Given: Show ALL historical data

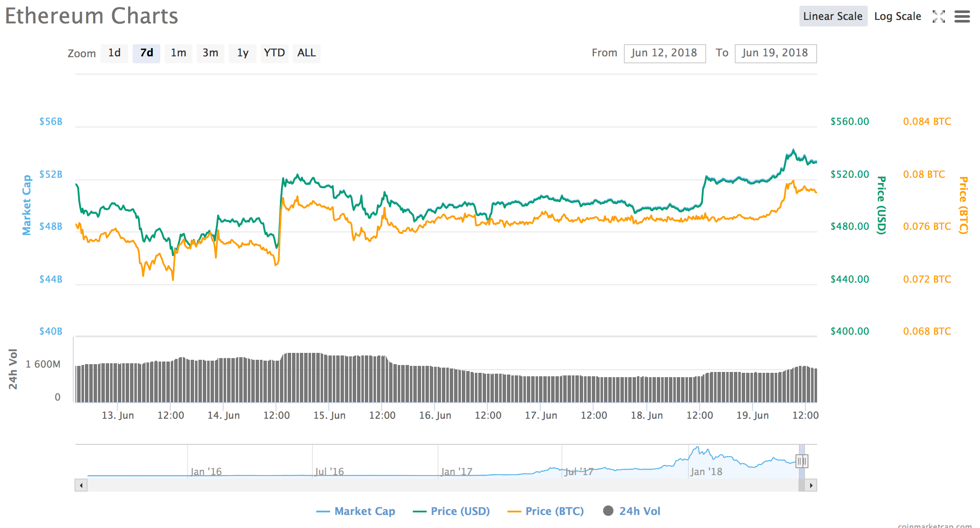Looking at the screenshot, I should click(306, 53).
